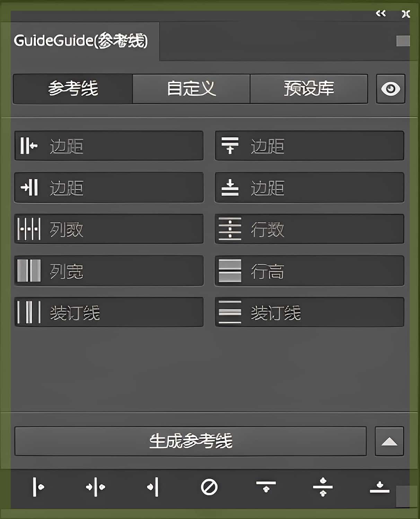Click the 列数 columns count field
Screen dimensions: 420x519
109,229
